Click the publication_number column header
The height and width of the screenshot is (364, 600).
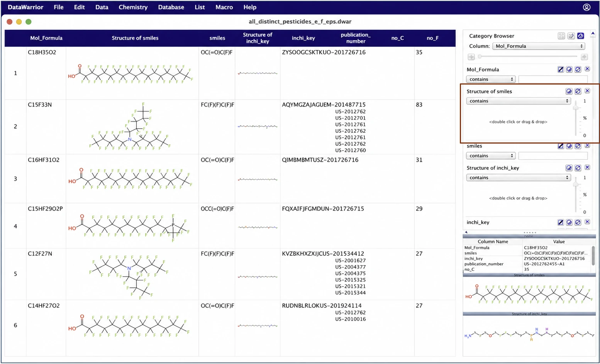pos(356,38)
